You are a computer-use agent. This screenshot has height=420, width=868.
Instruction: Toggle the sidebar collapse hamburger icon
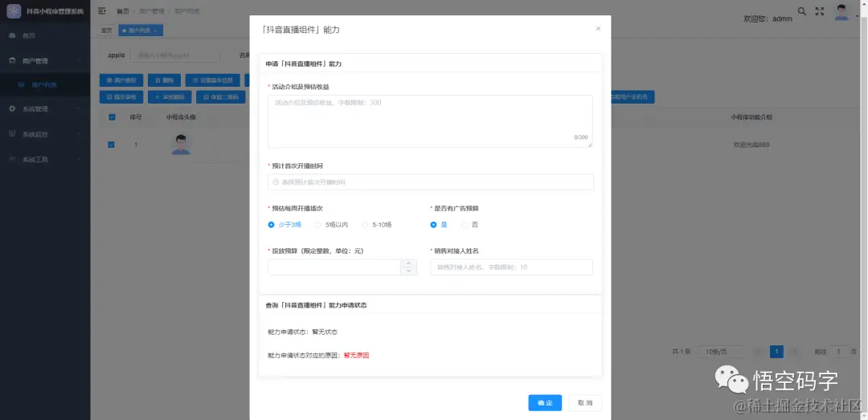click(102, 11)
